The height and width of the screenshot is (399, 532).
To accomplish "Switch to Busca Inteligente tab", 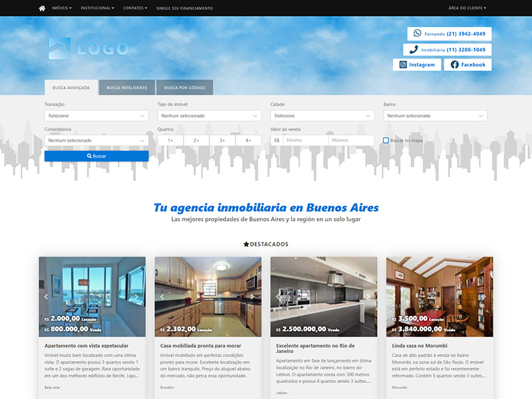I will pyautogui.click(x=127, y=88).
